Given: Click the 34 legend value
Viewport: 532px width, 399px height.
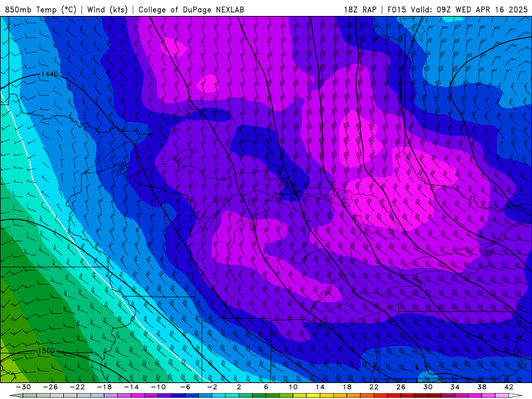Looking at the screenshot, I should point(455,387).
